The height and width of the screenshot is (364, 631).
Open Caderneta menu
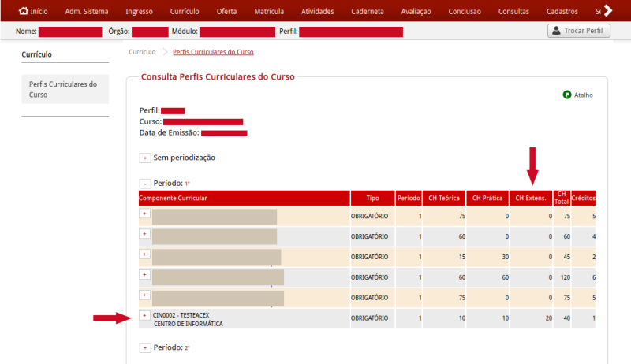pos(368,11)
